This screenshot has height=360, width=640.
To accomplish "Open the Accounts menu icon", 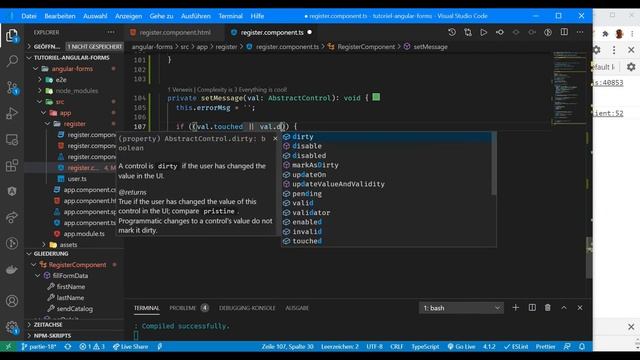I will (12, 301).
